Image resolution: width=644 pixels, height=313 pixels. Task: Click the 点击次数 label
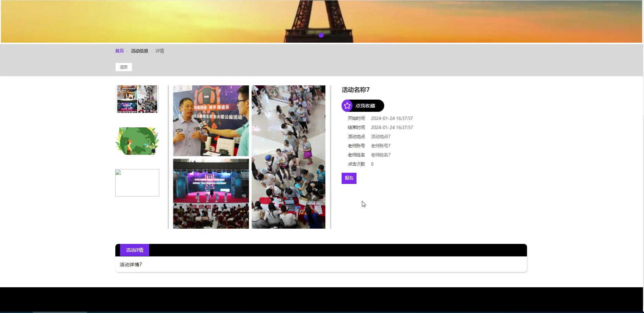[356, 164]
